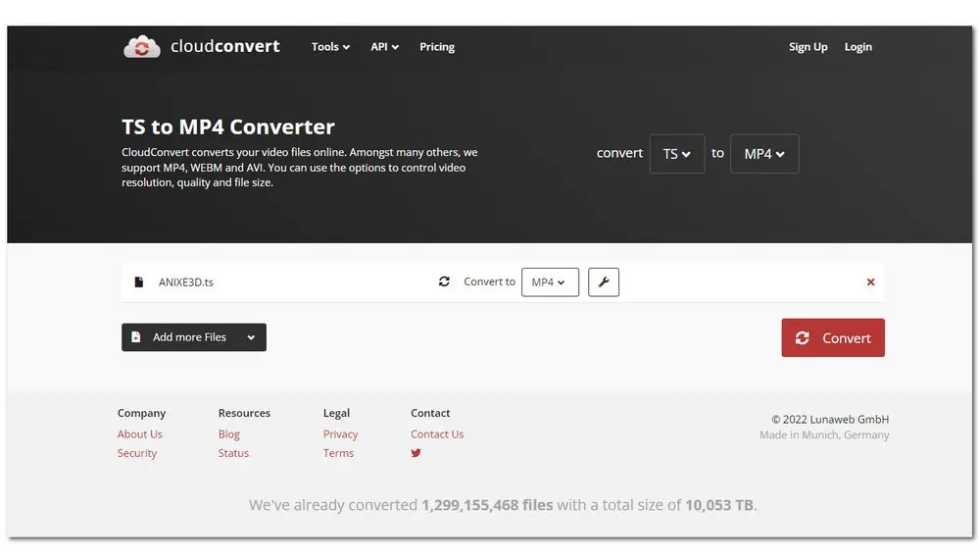Open the MP4 target format dropdown in header
The height and width of the screenshot is (559, 980).
pyautogui.click(x=763, y=154)
